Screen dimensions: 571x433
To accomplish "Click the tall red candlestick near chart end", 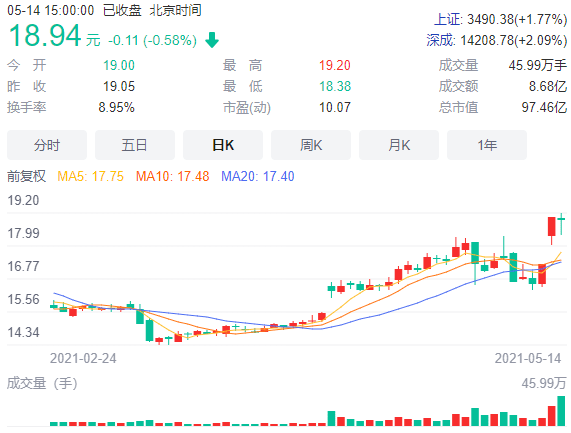I will pos(552,230).
